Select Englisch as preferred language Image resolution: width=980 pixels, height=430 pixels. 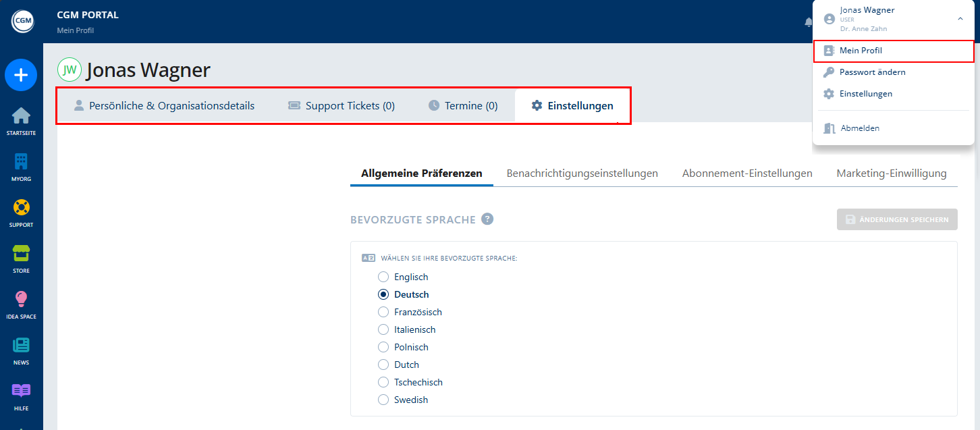point(383,277)
